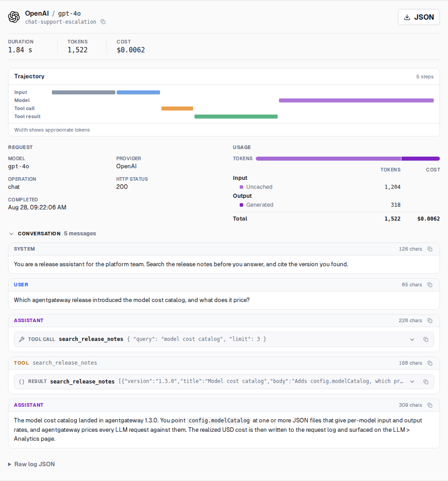Screen dimensions: 448x481
Task: Copy the USER message text
Action: [x=430, y=285]
